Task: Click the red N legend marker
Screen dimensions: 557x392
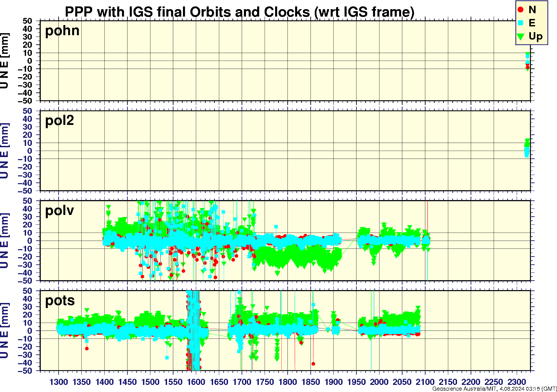Action: pyautogui.click(x=521, y=10)
